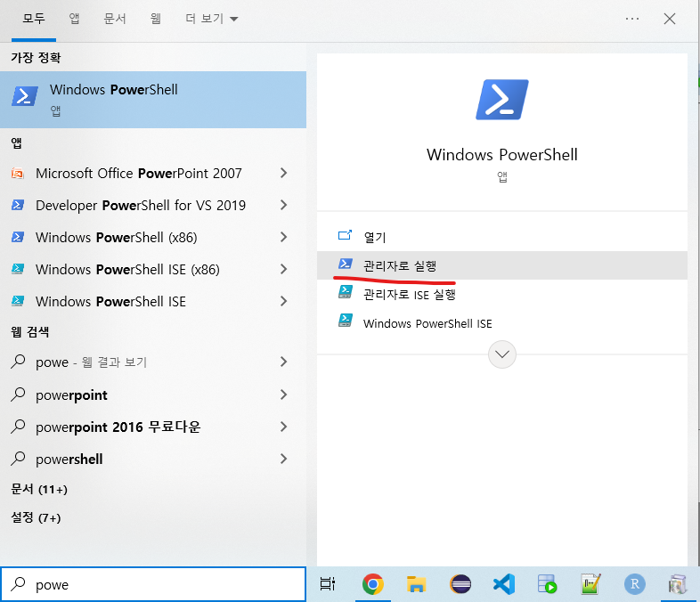Launch Google Chrome from the taskbar
700x602 pixels.
coord(373,584)
